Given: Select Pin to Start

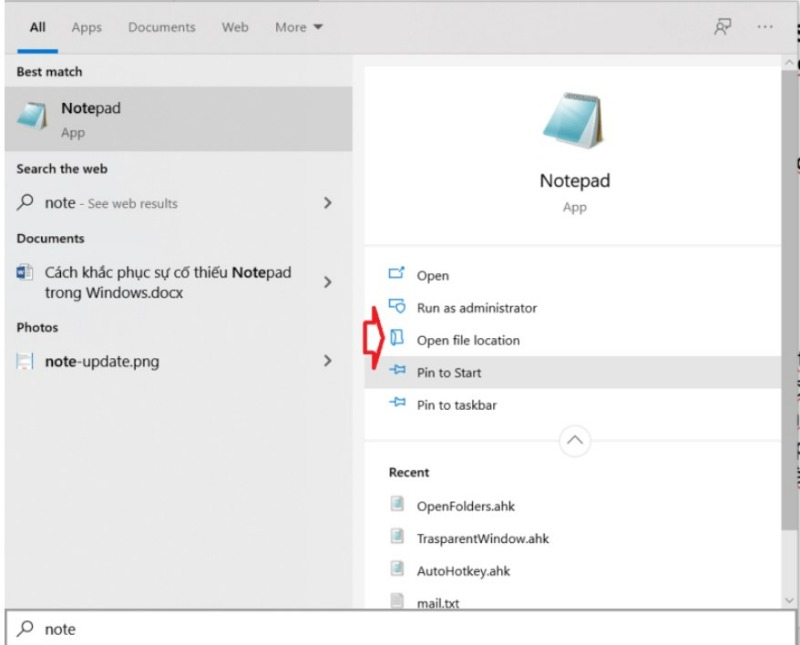Looking at the screenshot, I should tap(572, 373).
